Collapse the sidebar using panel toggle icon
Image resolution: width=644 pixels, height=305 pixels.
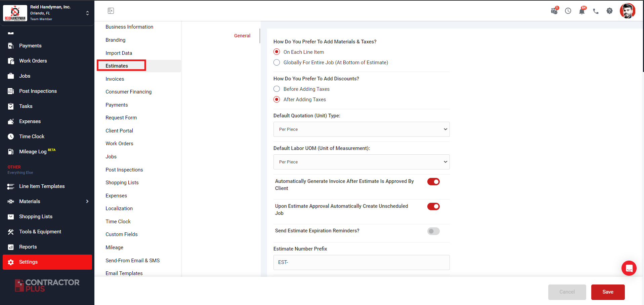pos(111,11)
